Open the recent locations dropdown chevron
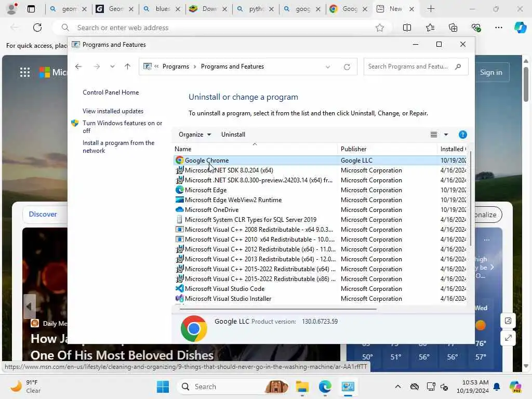 112,66
